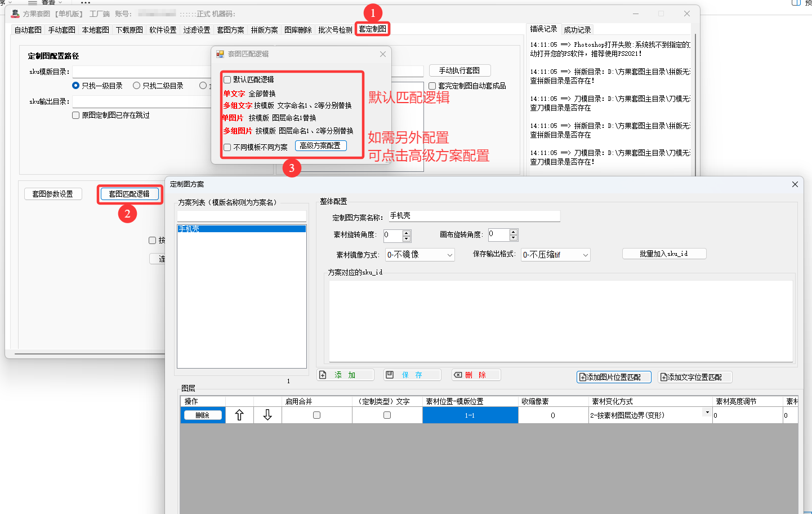Go to the 软件设置 tab
Viewport: 812px width, 514px height.
point(163,30)
